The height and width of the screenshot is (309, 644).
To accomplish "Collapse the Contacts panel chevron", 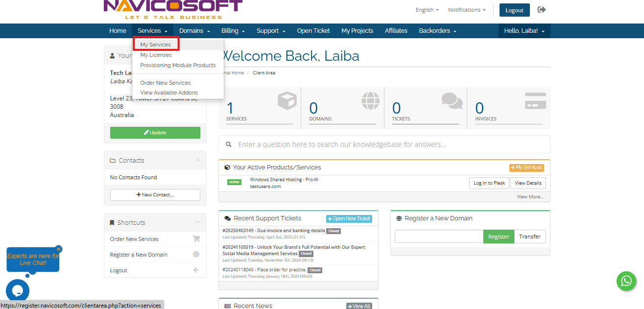I will pos(197,160).
